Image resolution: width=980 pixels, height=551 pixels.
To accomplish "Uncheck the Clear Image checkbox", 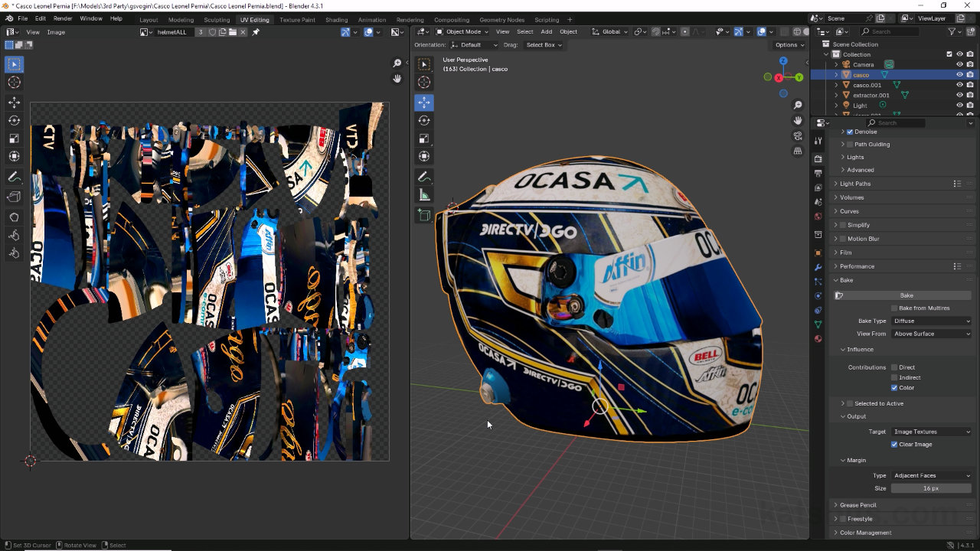I will point(894,445).
